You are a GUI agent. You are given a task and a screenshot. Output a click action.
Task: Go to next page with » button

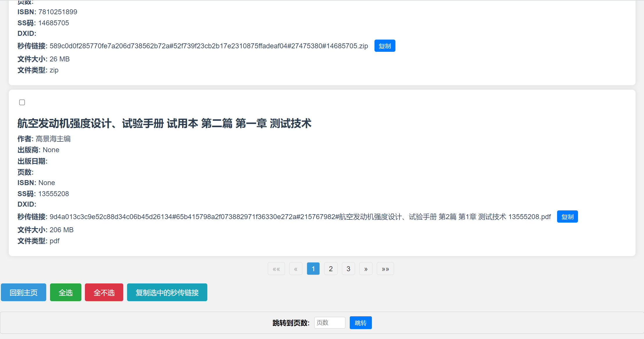pos(366,269)
